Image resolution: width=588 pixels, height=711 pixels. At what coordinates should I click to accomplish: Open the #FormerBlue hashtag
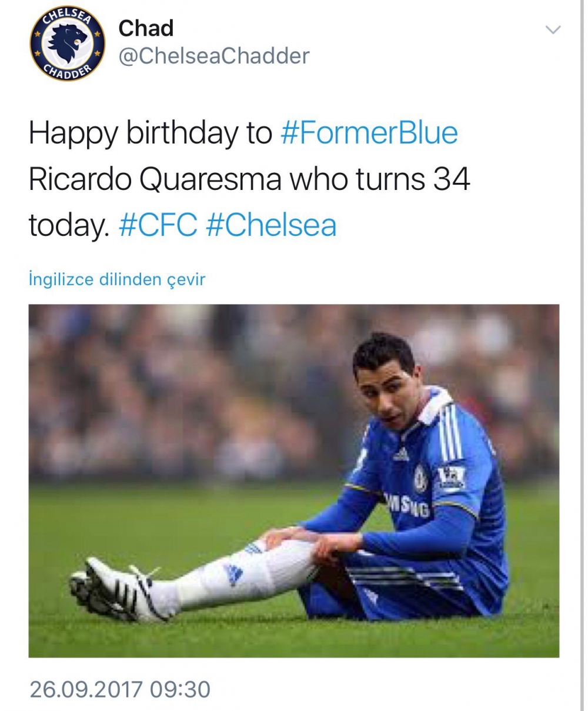[369, 133]
